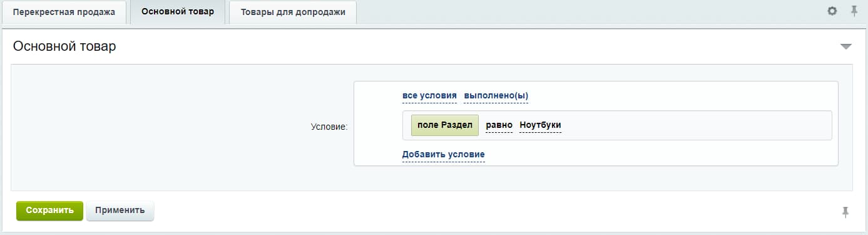Click the Основной товар section heading
The width and height of the screenshot is (868, 235).
(x=64, y=46)
